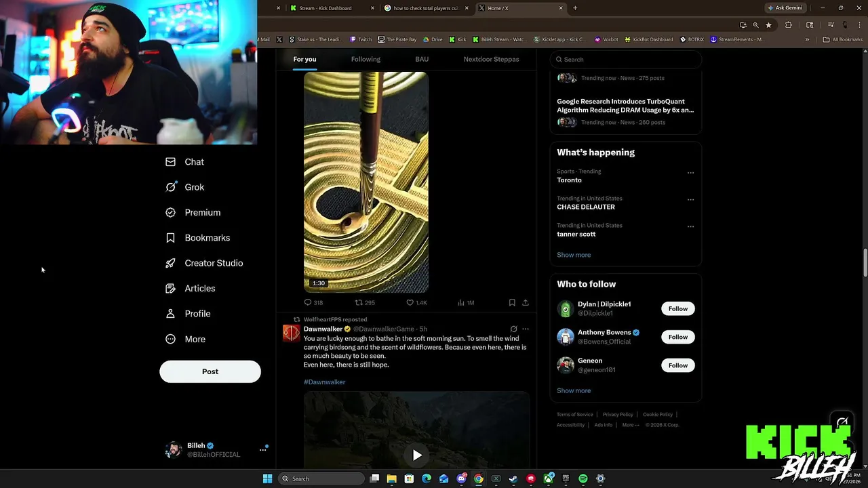This screenshot has width=868, height=488.
Task: Click taskbar Search box
Action: click(x=321, y=479)
